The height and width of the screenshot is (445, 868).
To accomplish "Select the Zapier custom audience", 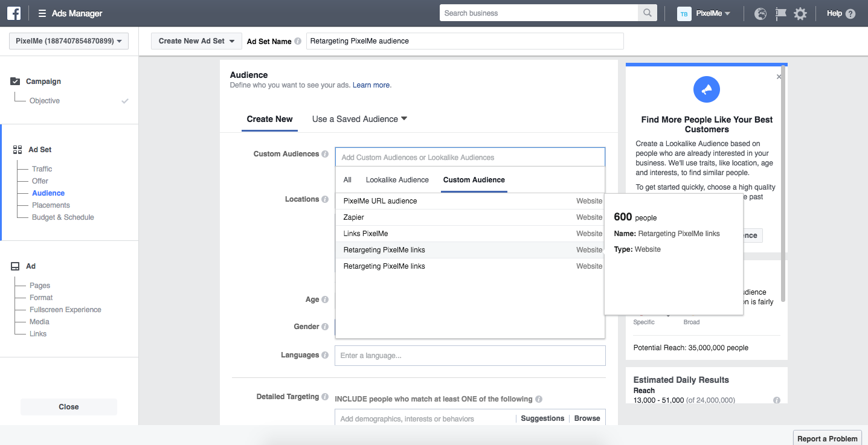I will tap(354, 217).
